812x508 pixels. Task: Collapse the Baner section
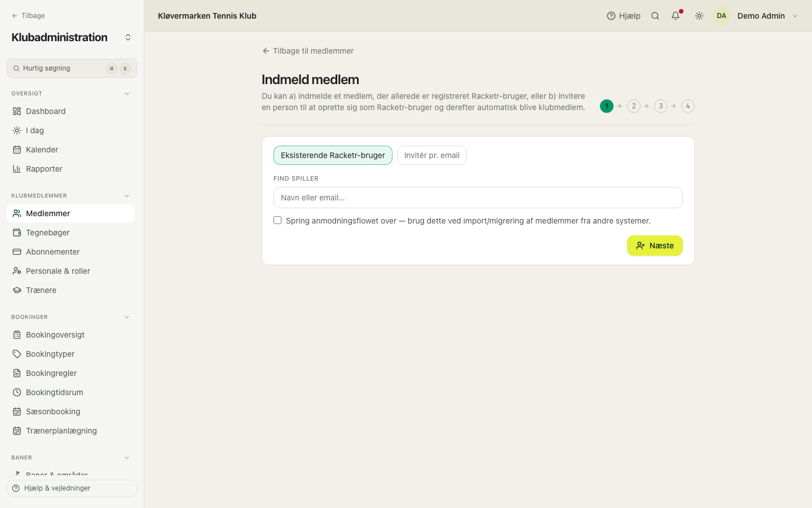pos(127,458)
